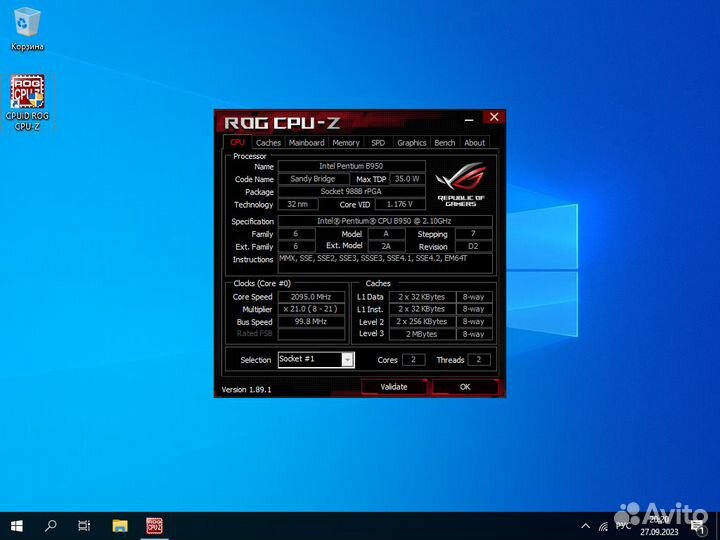The width and height of the screenshot is (720, 540).
Task: Open the Windows Start menu
Action: tap(17, 526)
